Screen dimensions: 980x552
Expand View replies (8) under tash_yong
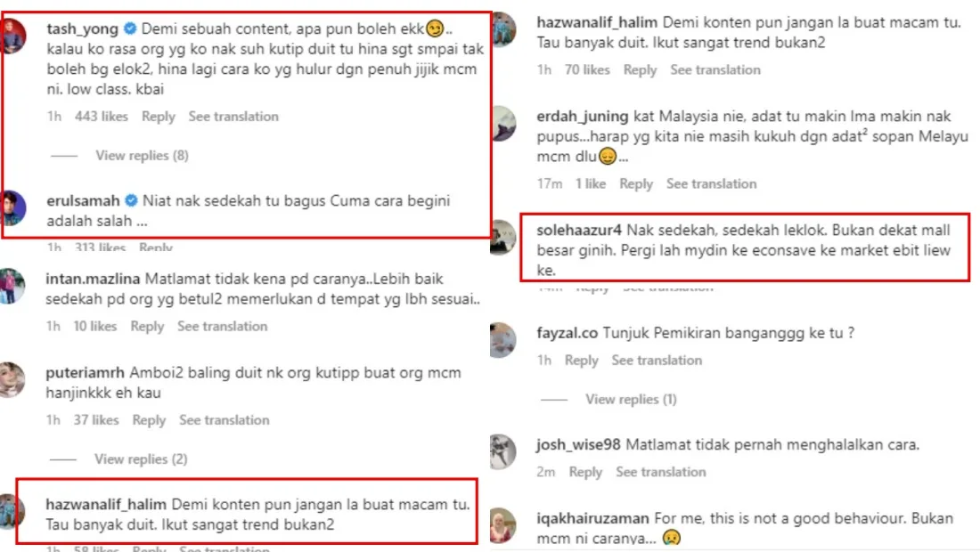coord(142,156)
